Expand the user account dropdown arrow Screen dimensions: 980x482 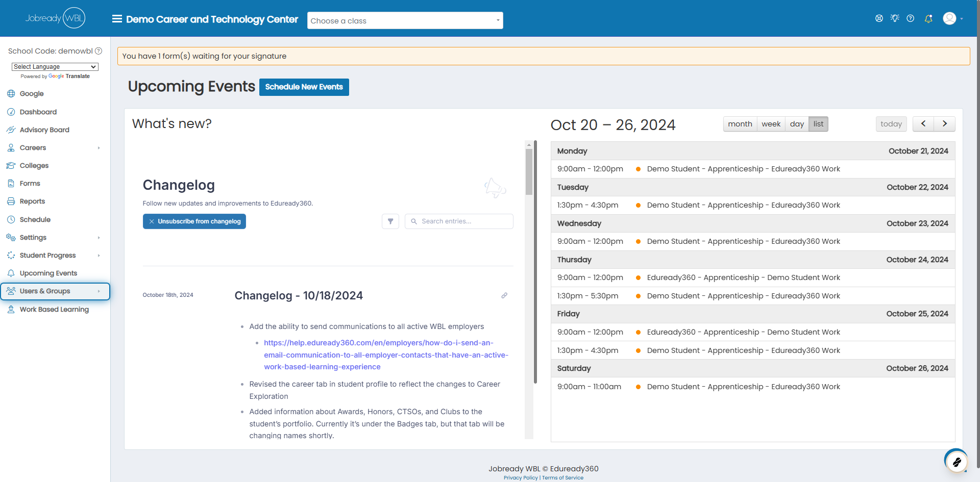click(x=962, y=19)
